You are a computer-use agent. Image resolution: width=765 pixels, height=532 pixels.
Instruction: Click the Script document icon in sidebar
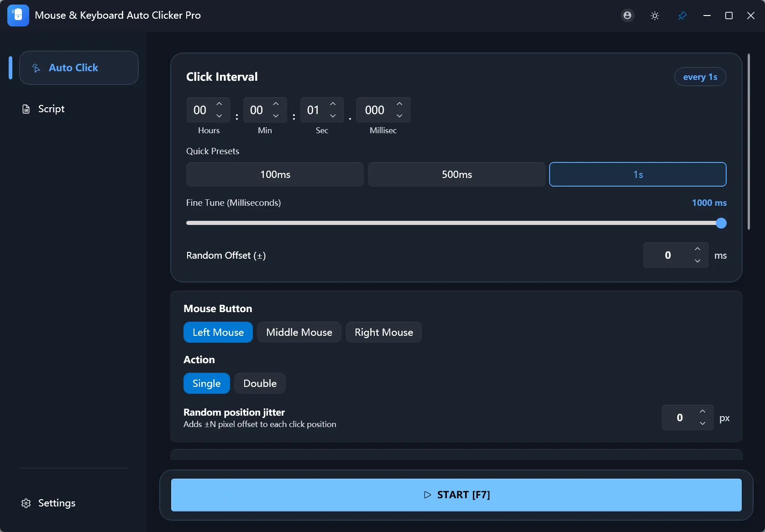(x=26, y=109)
